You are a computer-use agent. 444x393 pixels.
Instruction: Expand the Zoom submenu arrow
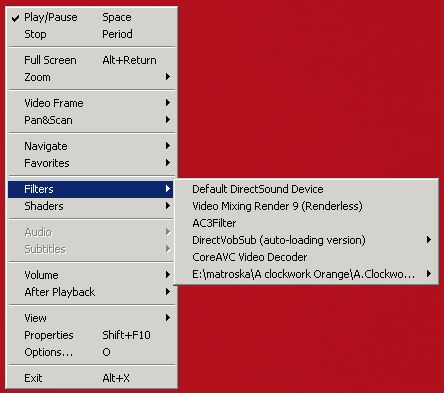coord(168,77)
